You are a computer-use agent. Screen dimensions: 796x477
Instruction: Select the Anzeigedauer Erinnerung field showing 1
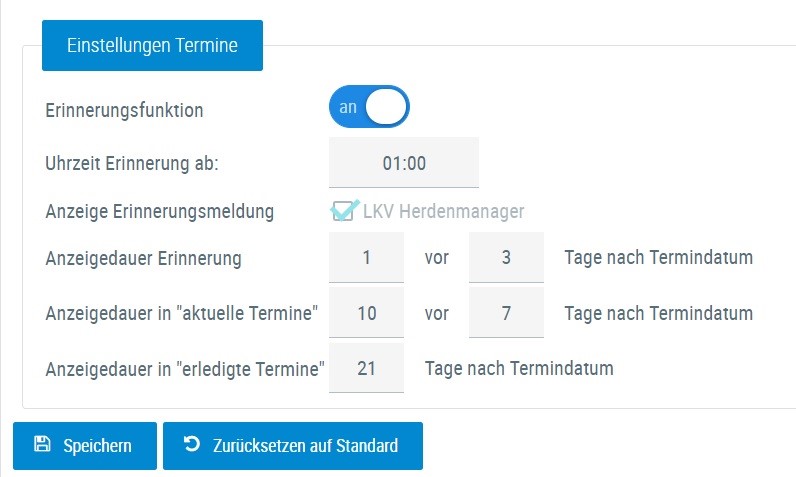[x=367, y=257]
